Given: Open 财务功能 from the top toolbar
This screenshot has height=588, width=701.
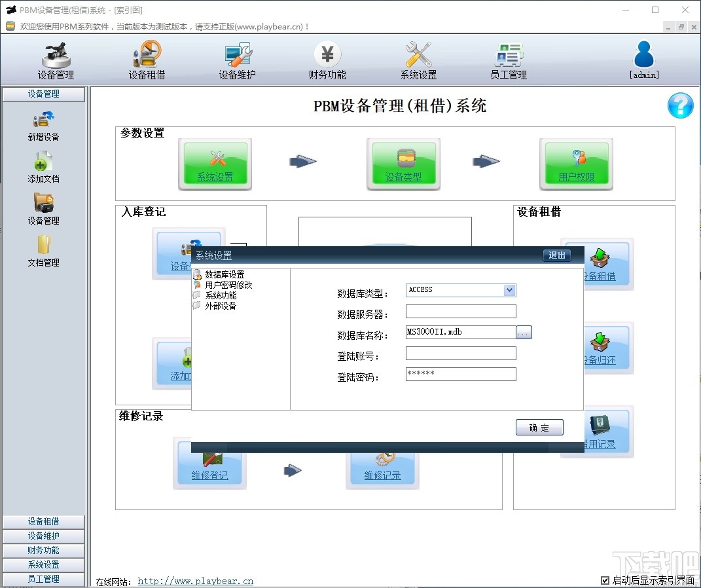Looking at the screenshot, I should click(x=327, y=60).
